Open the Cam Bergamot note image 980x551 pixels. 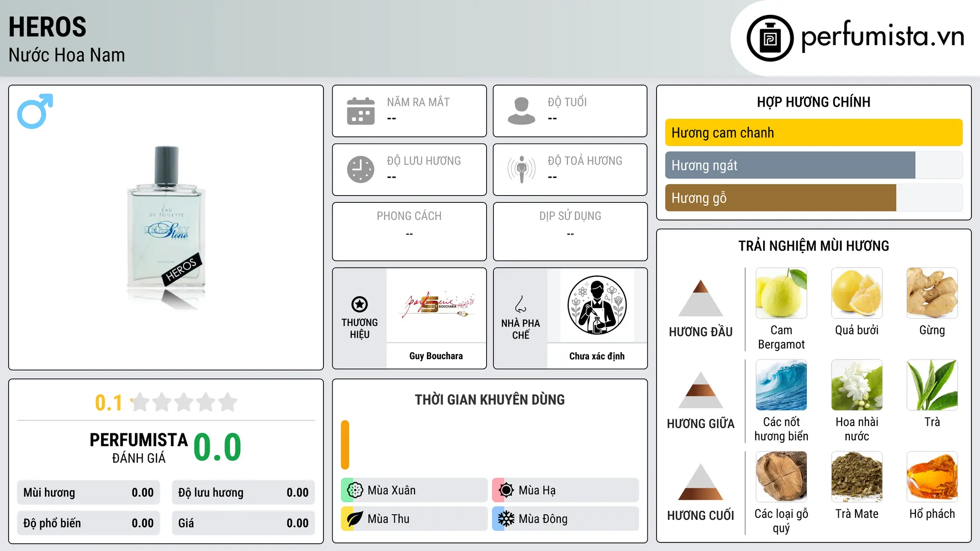[781, 293]
